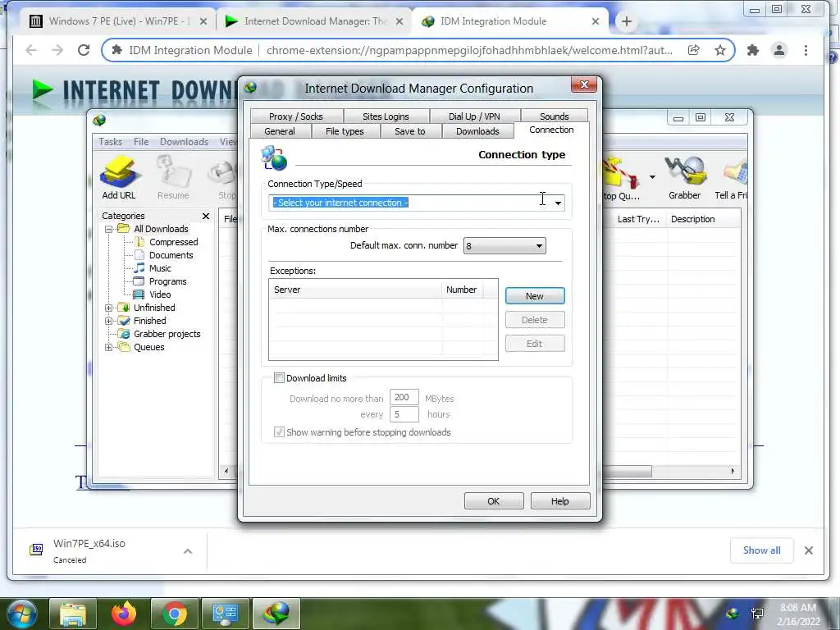The image size is (840, 630).
Task: Switch to the General tab
Action: [x=280, y=131]
